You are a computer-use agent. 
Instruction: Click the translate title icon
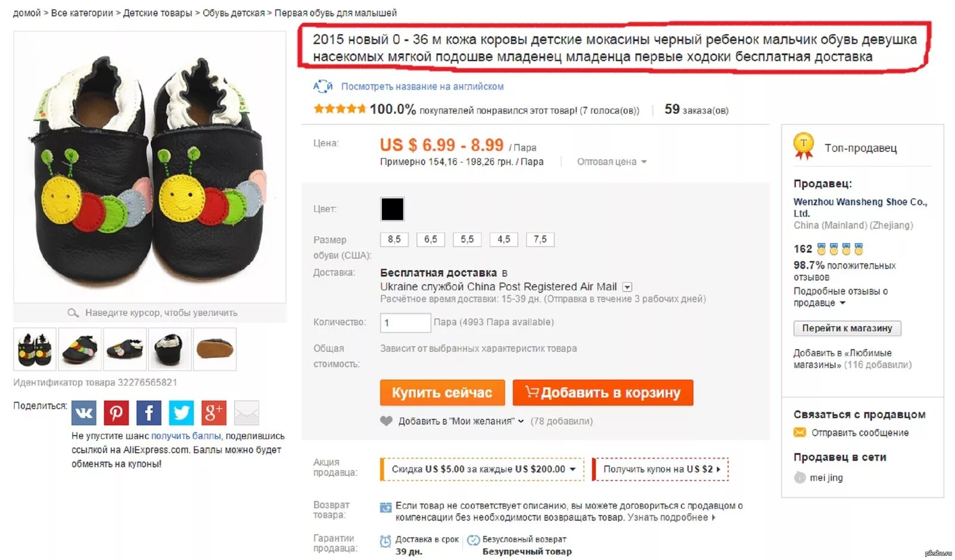pyautogui.click(x=323, y=86)
